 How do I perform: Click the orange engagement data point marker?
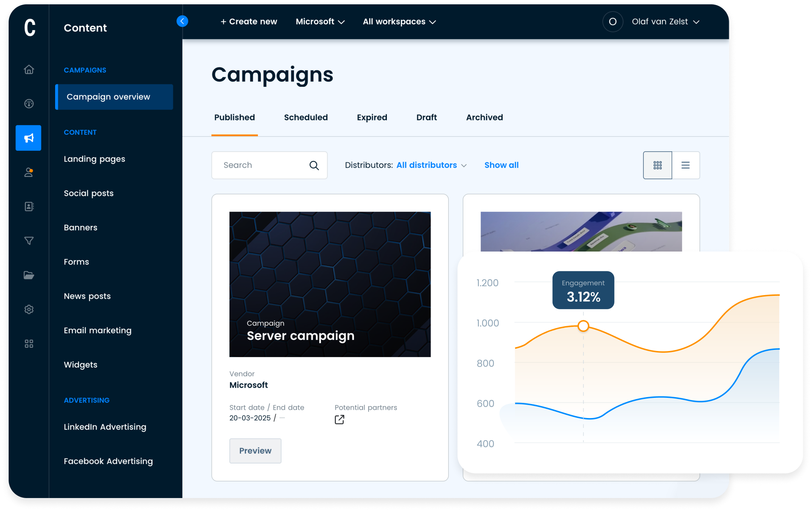pyautogui.click(x=583, y=326)
